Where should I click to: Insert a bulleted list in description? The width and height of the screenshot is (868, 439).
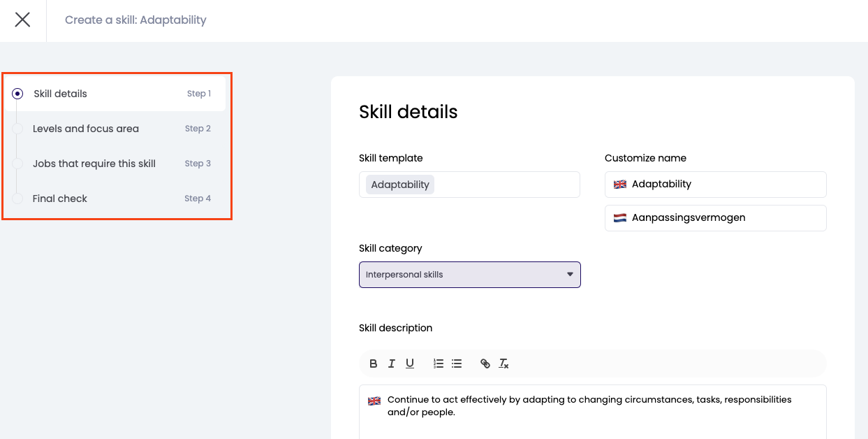[x=457, y=364]
